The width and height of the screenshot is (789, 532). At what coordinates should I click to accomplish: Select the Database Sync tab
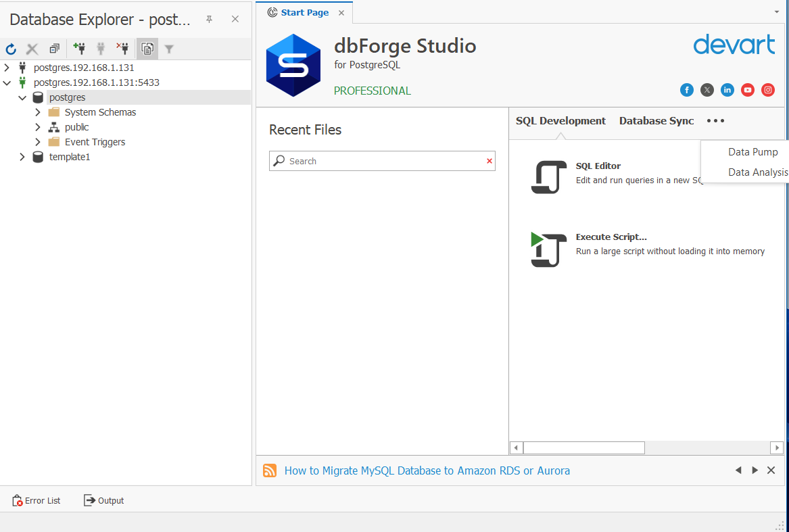point(656,121)
